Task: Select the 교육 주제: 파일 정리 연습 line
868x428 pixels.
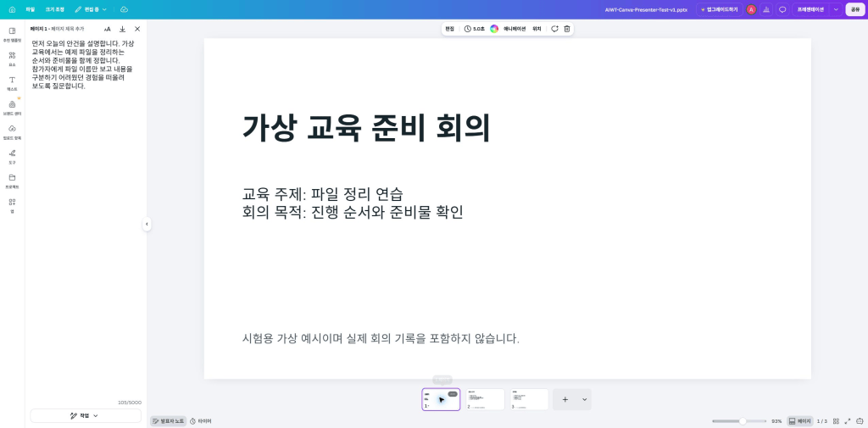Action: 323,194
